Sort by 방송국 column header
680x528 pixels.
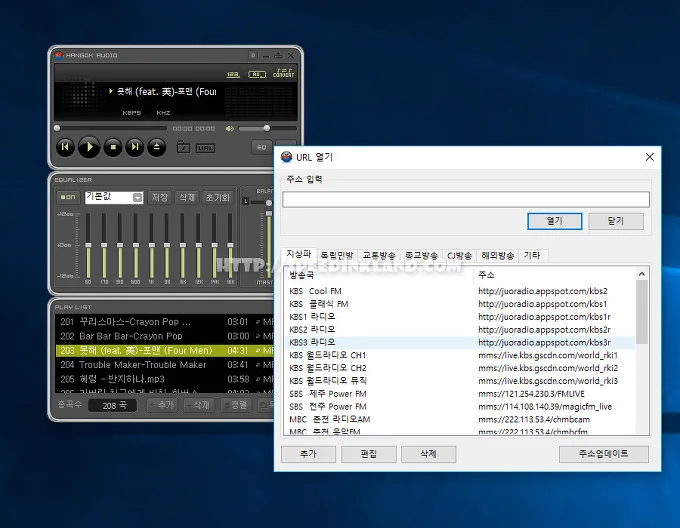(x=379, y=275)
